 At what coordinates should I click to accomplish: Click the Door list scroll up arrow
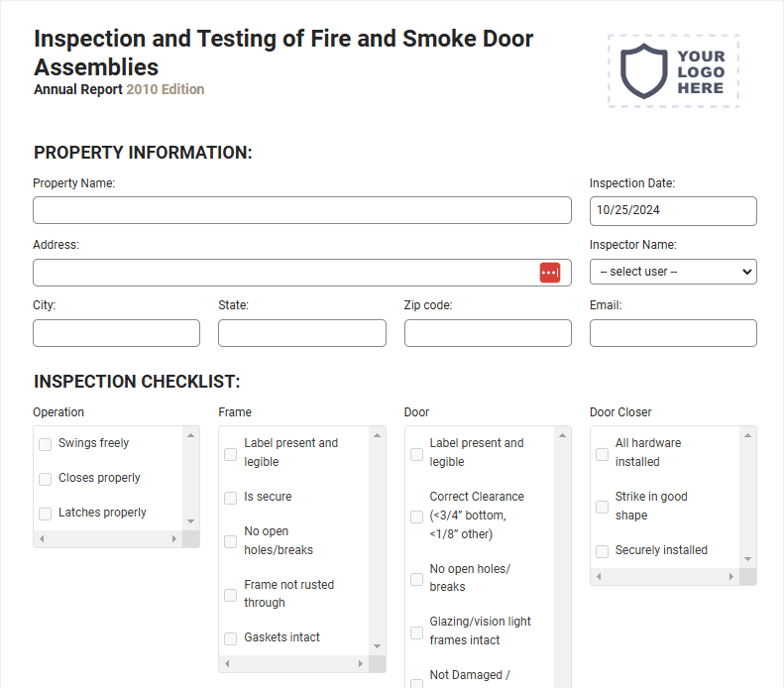[x=563, y=435]
